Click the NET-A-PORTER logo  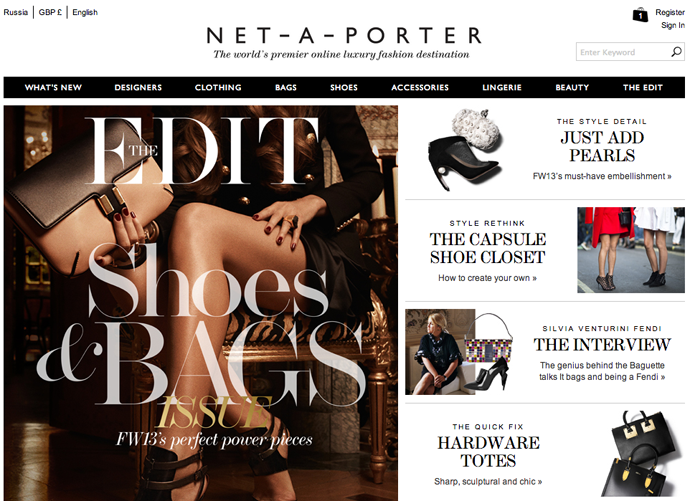pos(344,36)
